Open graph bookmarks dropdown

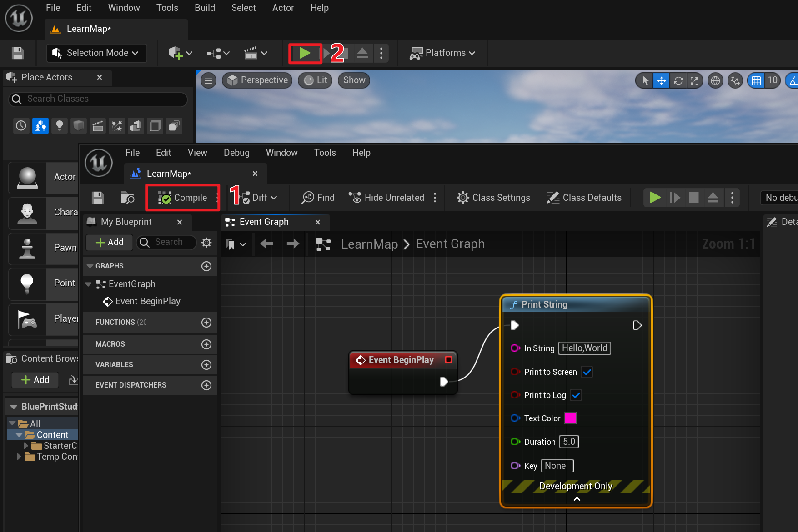(236, 244)
